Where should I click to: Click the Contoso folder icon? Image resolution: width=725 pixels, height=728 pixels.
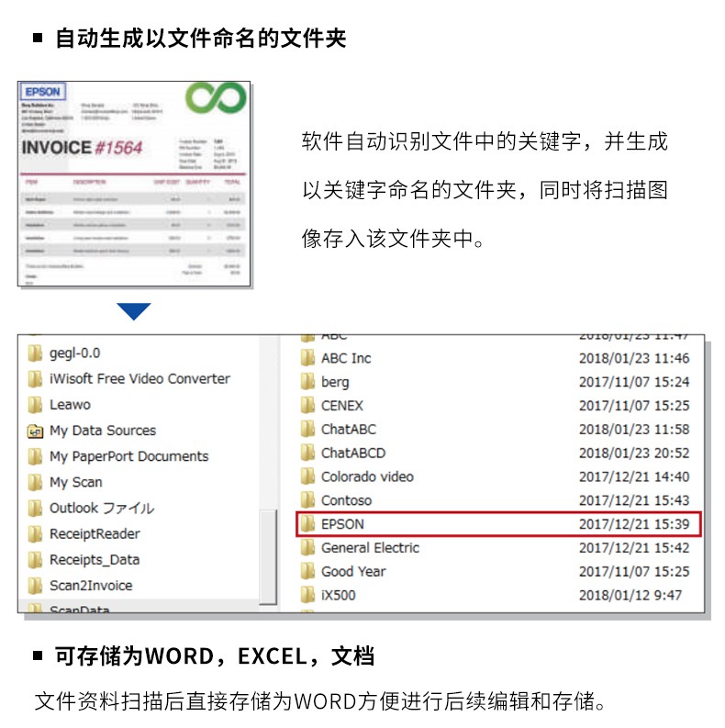pos(307,500)
